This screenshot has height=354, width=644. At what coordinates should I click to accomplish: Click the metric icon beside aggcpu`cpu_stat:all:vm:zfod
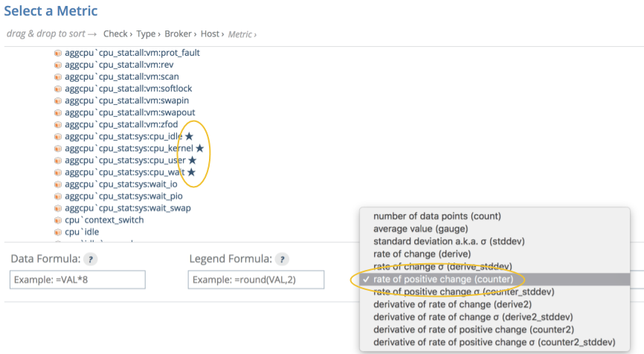coord(58,124)
